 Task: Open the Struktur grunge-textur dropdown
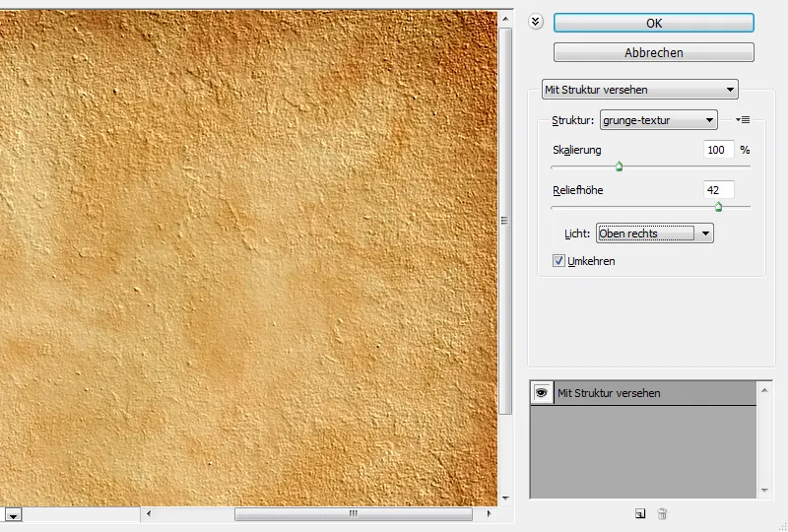click(x=658, y=120)
